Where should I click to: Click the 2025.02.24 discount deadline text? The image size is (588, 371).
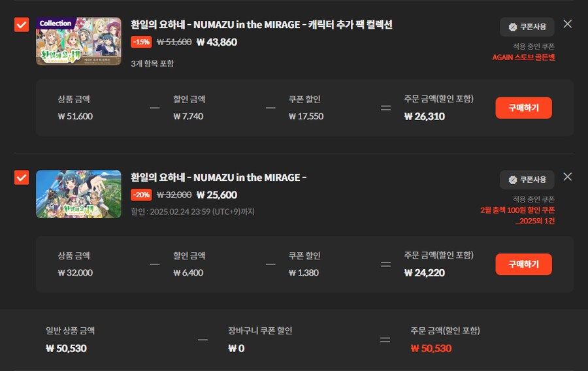(193, 212)
